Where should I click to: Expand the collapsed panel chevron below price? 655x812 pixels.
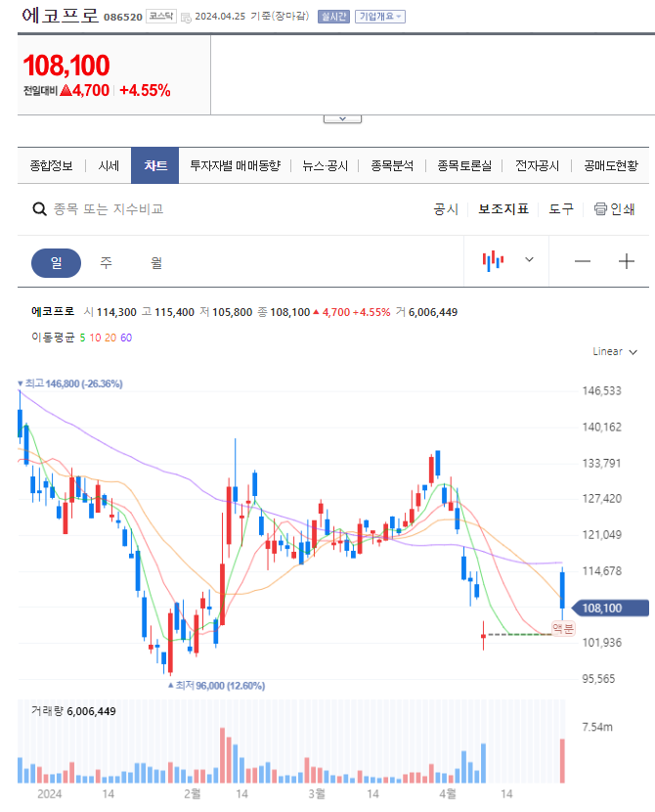click(x=342, y=118)
